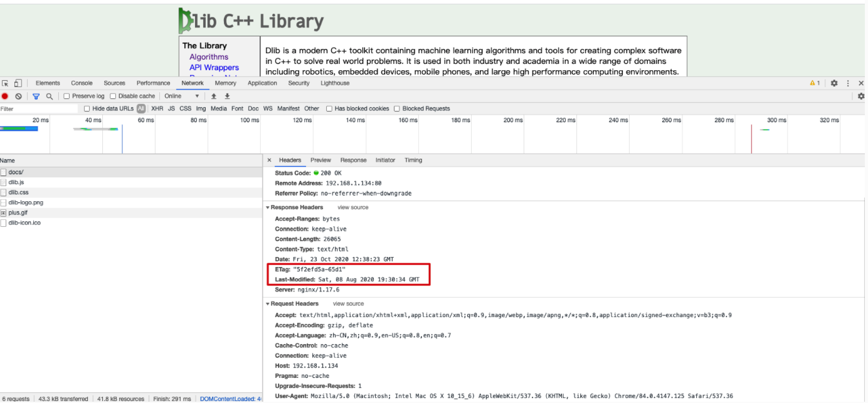
Task: Open the Online throttling dropdown
Action: coord(182,97)
